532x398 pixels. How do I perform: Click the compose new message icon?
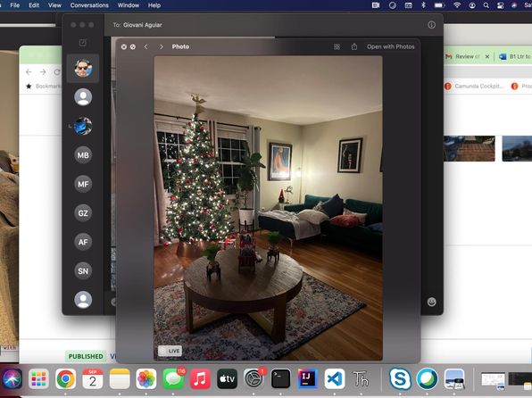point(82,43)
